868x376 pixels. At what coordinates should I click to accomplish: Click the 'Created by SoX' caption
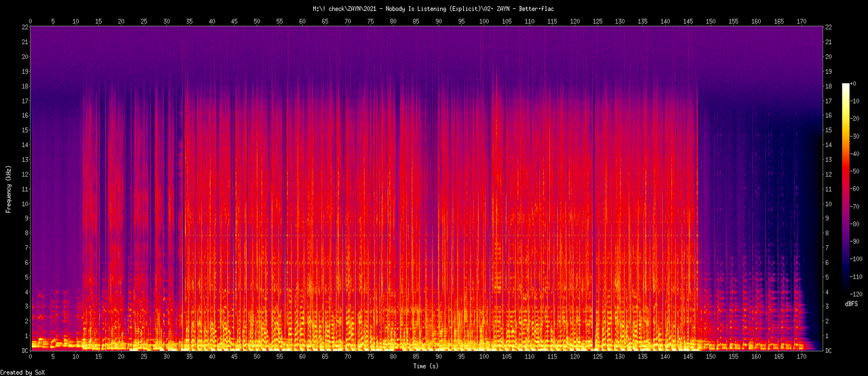click(x=24, y=373)
